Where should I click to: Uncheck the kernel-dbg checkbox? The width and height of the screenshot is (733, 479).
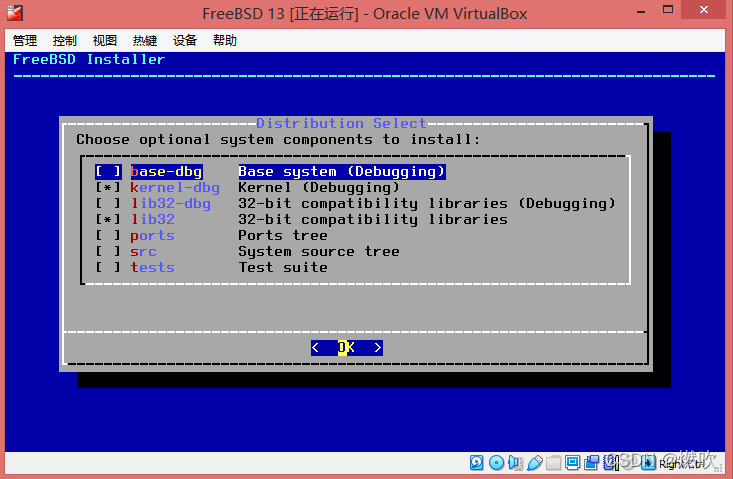coord(108,187)
